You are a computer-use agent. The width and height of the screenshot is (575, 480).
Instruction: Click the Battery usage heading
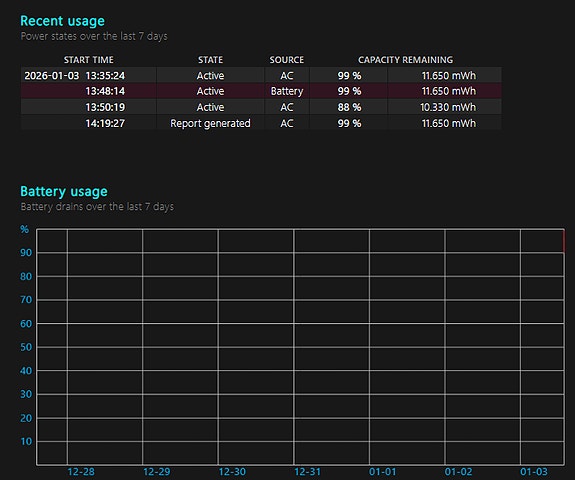[x=64, y=191]
